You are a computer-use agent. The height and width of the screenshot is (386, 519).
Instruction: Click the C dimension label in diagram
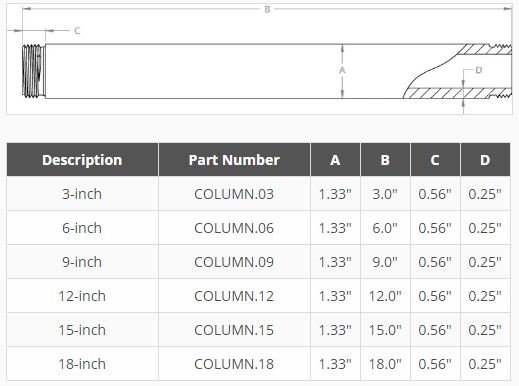point(77,31)
